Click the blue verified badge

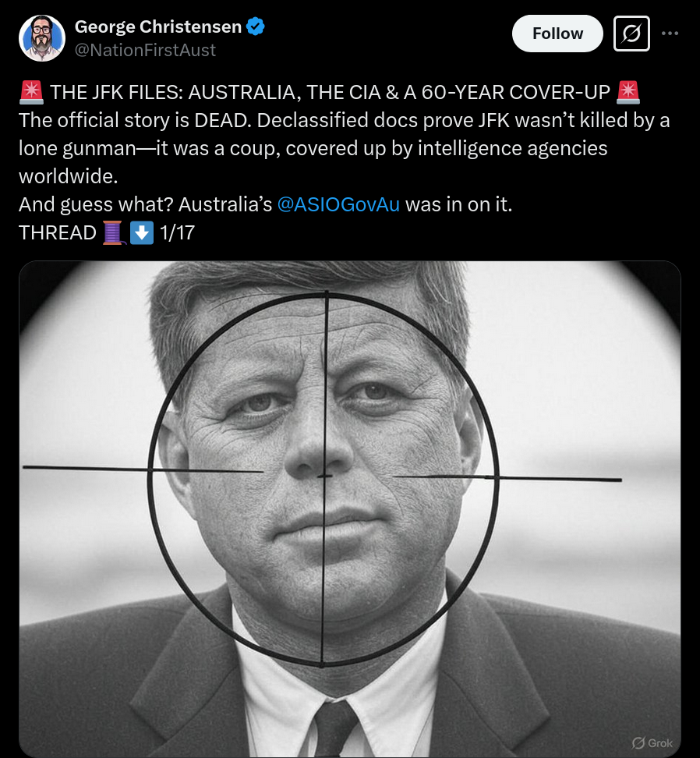point(256,27)
